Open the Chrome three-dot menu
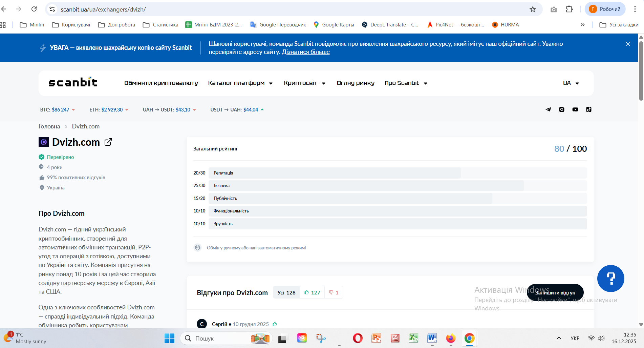This screenshot has width=644, height=348. coord(635,9)
